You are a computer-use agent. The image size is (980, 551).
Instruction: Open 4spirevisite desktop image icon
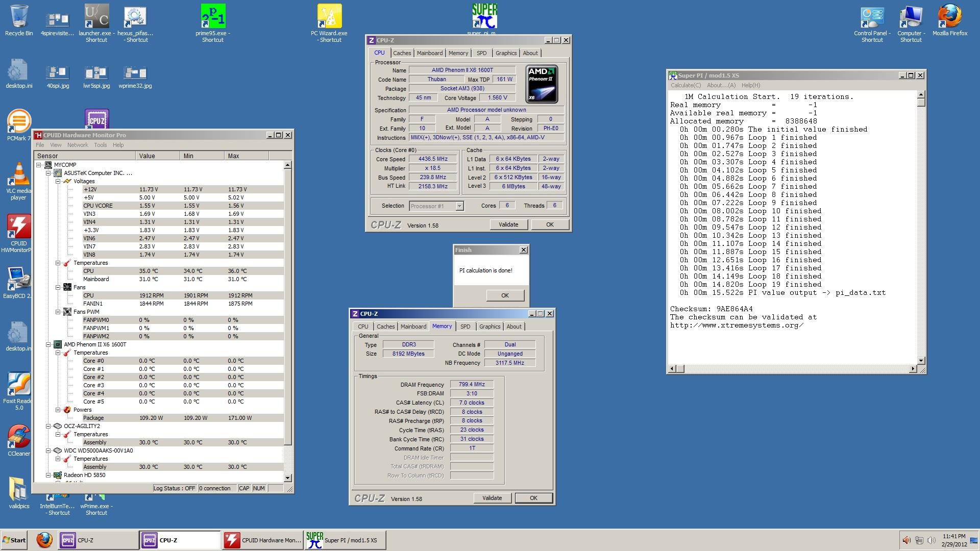pyautogui.click(x=58, y=23)
